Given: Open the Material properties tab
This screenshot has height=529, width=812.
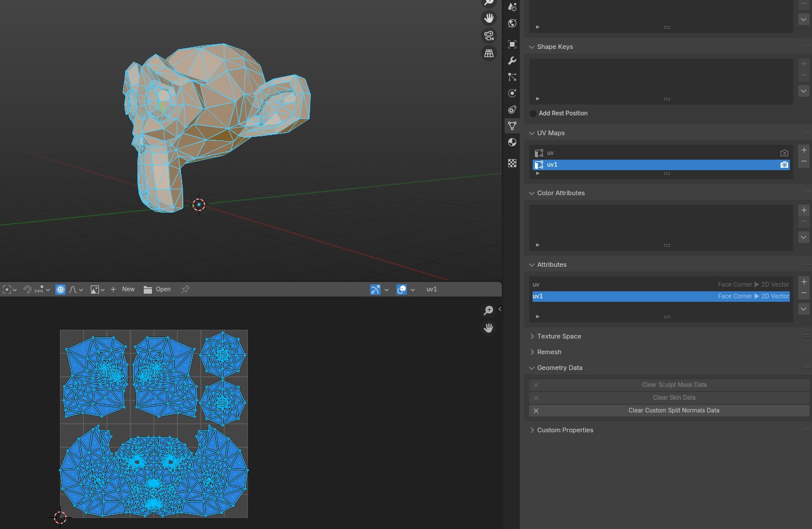Looking at the screenshot, I should pos(512,142).
